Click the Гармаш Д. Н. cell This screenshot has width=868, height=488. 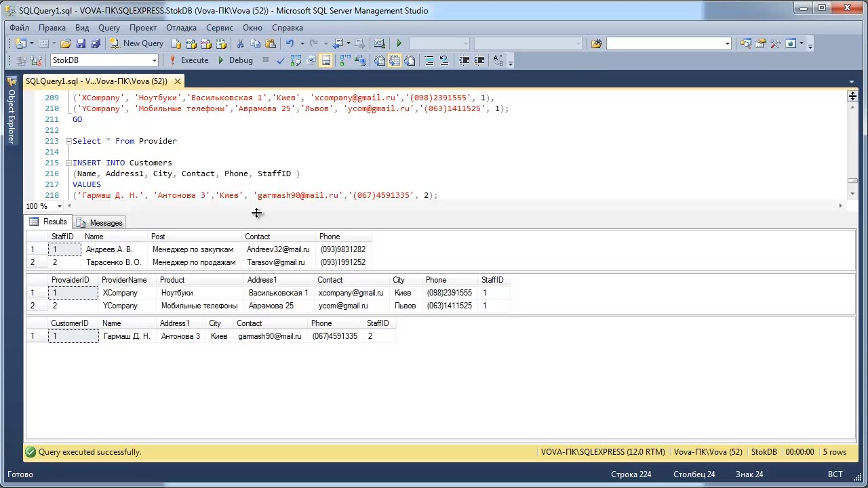coord(127,336)
